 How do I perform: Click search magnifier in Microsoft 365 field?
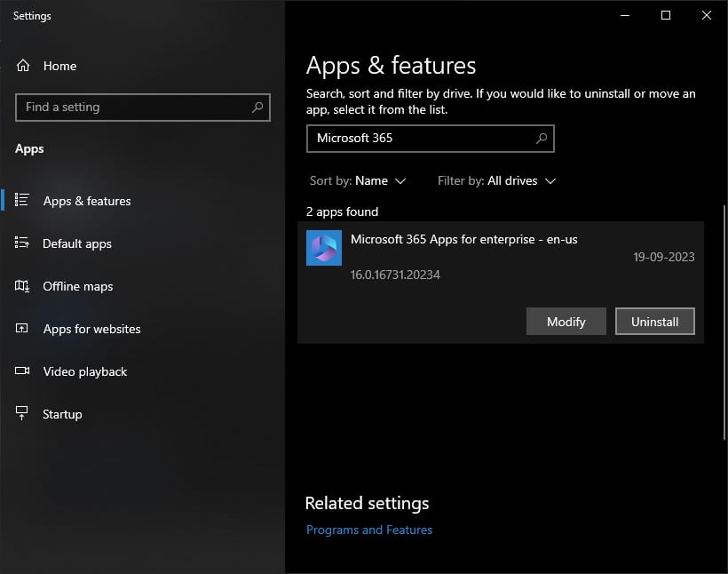tap(542, 139)
